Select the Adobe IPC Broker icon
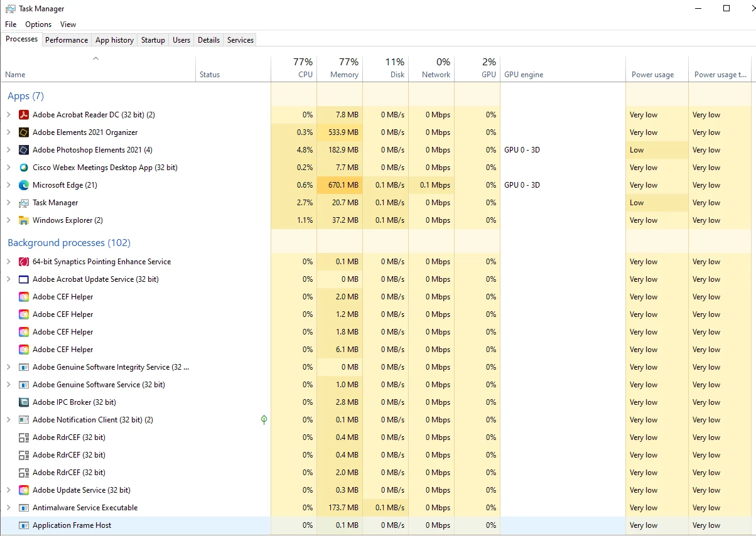 pos(24,402)
